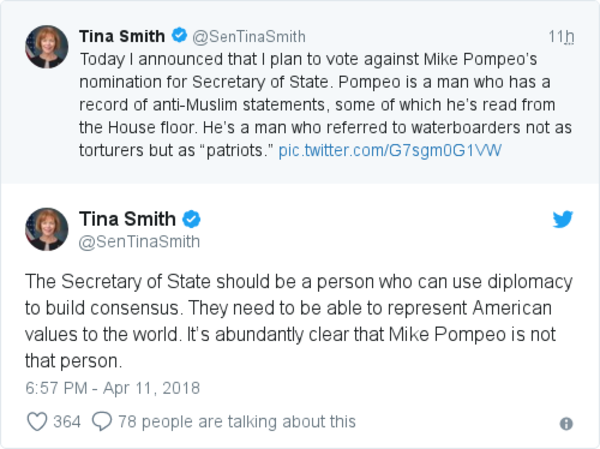The image size is (600, 449).
Task: Like the tweet with the heart icon
Action: [x=37, y=422]
